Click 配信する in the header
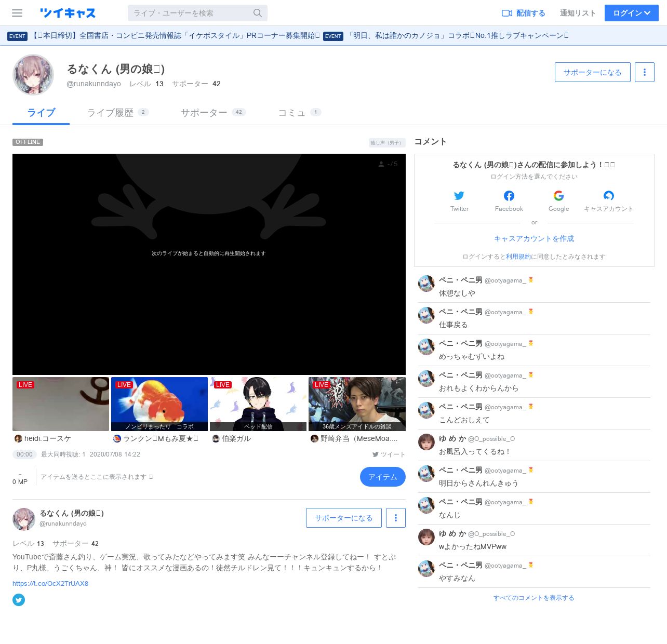 (524, 13)
